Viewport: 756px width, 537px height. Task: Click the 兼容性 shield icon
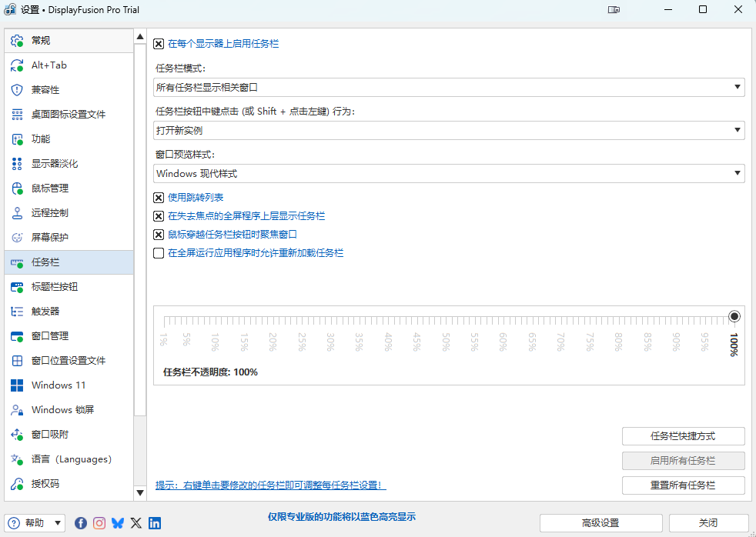[17, 90]
